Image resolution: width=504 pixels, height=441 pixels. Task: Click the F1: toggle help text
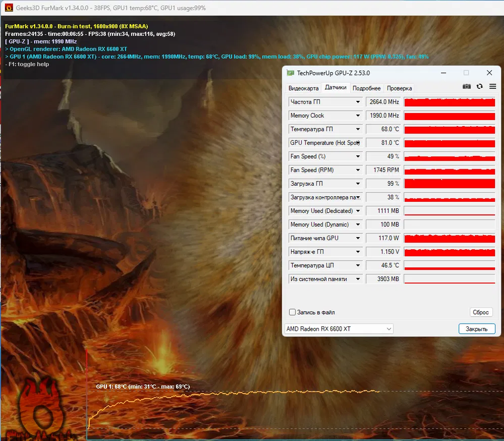pos(27,64)
